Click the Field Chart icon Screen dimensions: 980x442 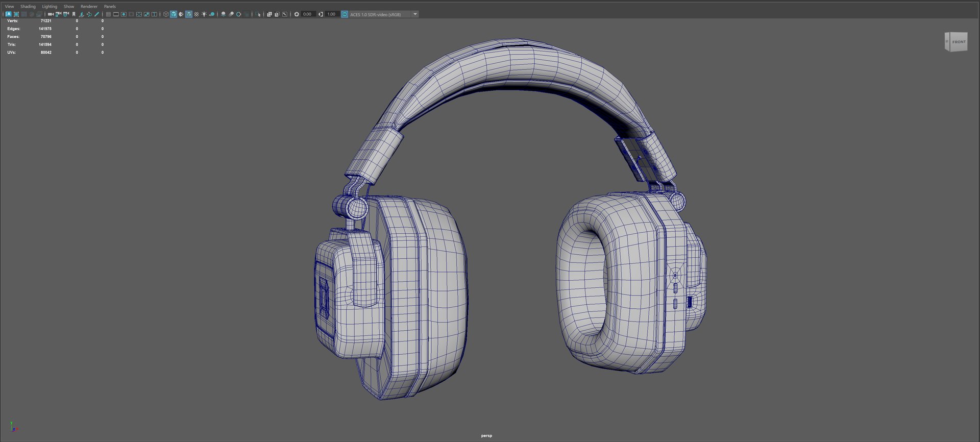pos(139,14)
